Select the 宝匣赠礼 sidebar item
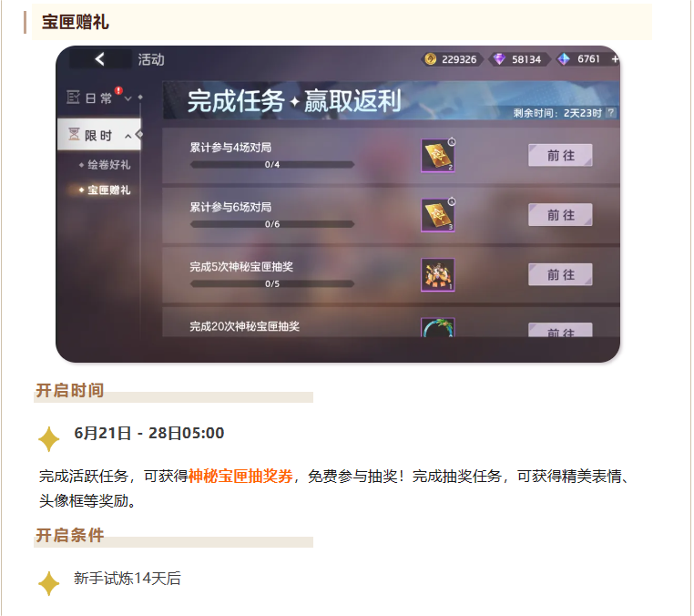Viewport: 694px width, 616px height. pyautogui.click(x=109, y=190)
